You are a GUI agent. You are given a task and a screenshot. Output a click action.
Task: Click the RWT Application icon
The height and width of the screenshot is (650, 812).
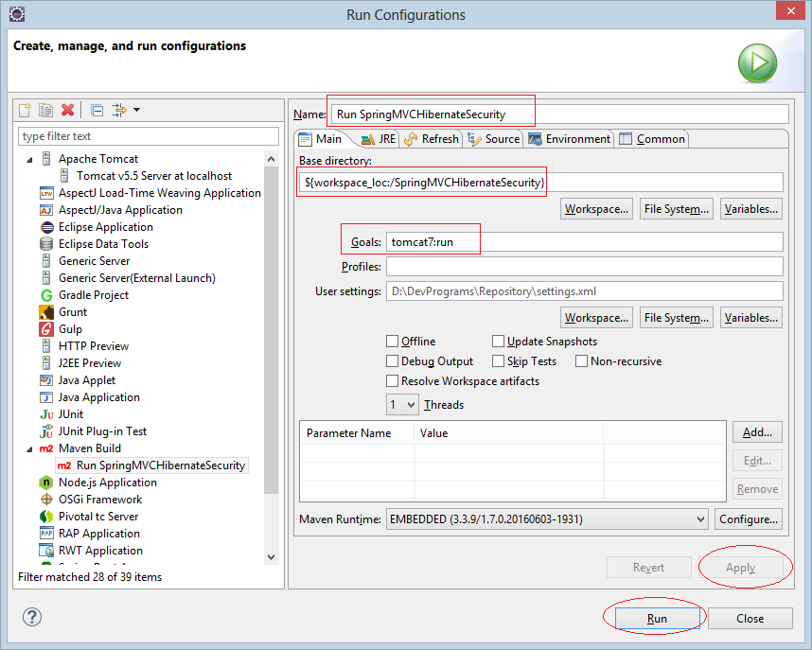[x=46, y=551]
